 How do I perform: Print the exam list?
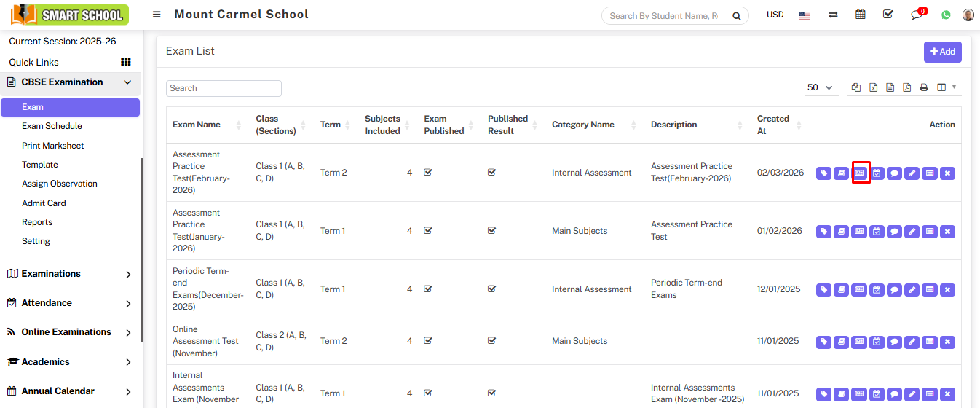tap(923, 87)
